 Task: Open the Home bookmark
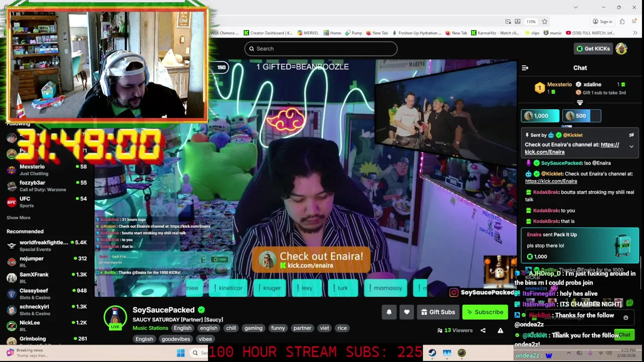point(332,33)
